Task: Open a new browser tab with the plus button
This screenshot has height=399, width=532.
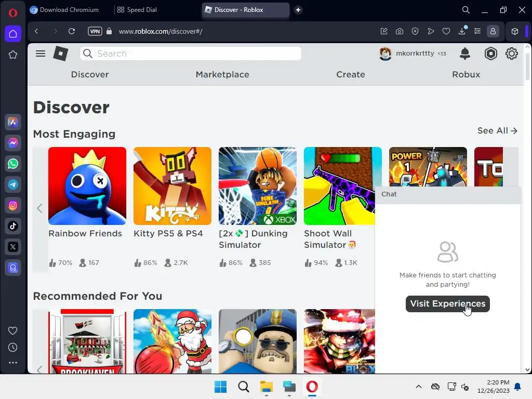Action: pyautogui.click(x=298, y=10)
